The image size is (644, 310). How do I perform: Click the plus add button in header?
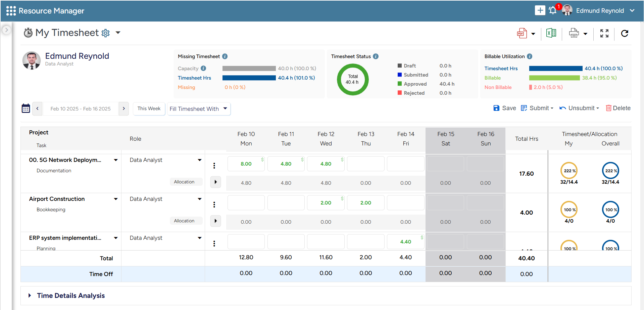tap(540, 10)
